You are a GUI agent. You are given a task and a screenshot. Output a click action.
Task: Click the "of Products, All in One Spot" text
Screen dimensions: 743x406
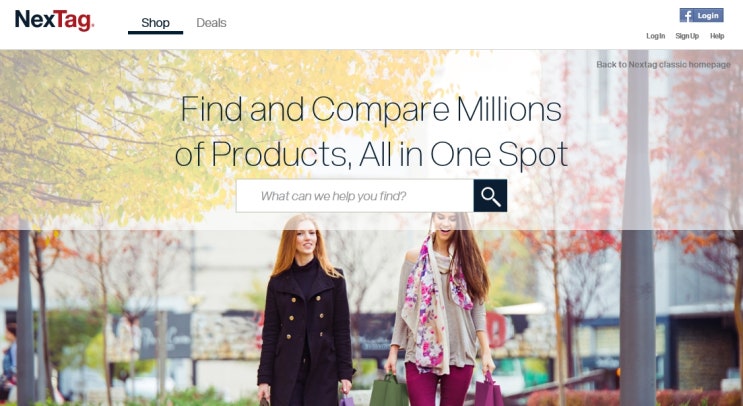(x=371, y=154)
